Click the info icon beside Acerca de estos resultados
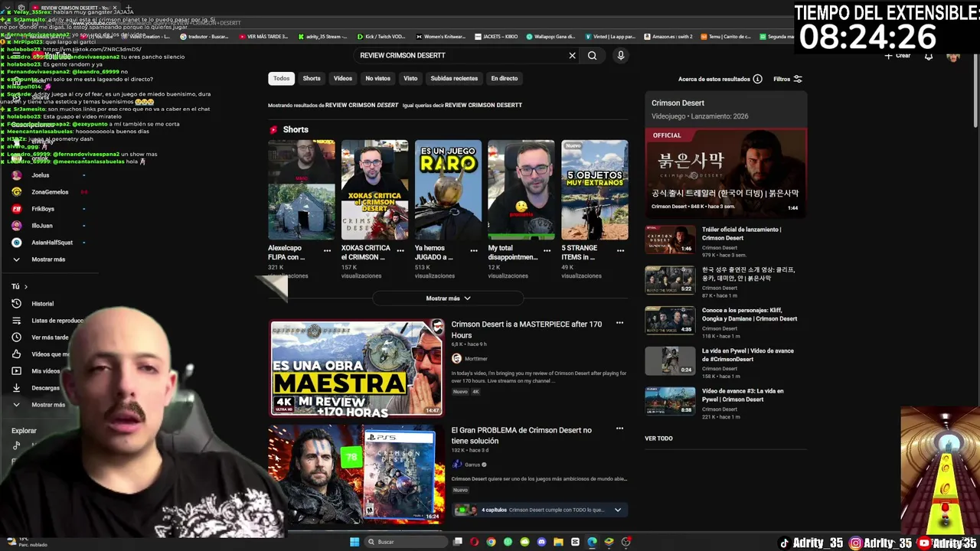This screenshot has height=551, width=980. pyautogui.click(x=757, y=79)
